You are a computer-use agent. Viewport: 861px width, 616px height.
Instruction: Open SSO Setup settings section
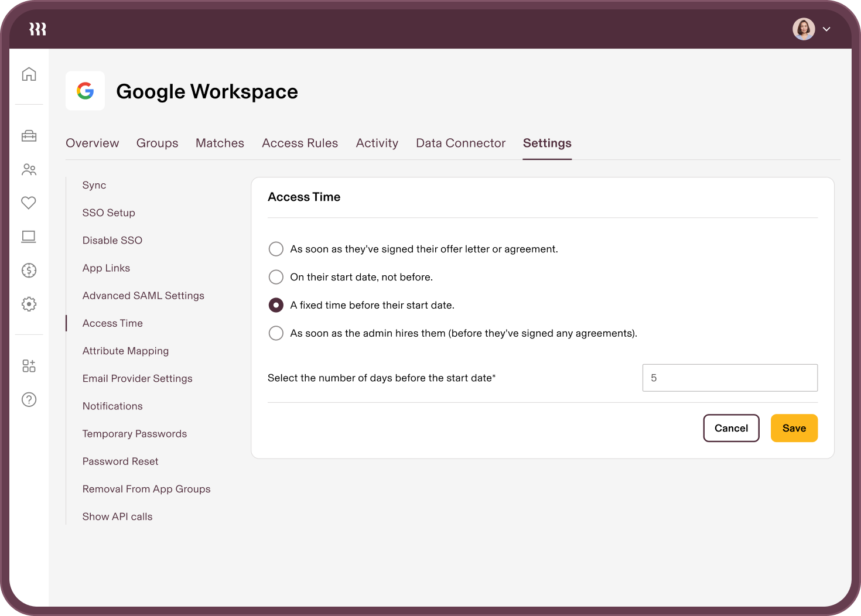(109, 213)
